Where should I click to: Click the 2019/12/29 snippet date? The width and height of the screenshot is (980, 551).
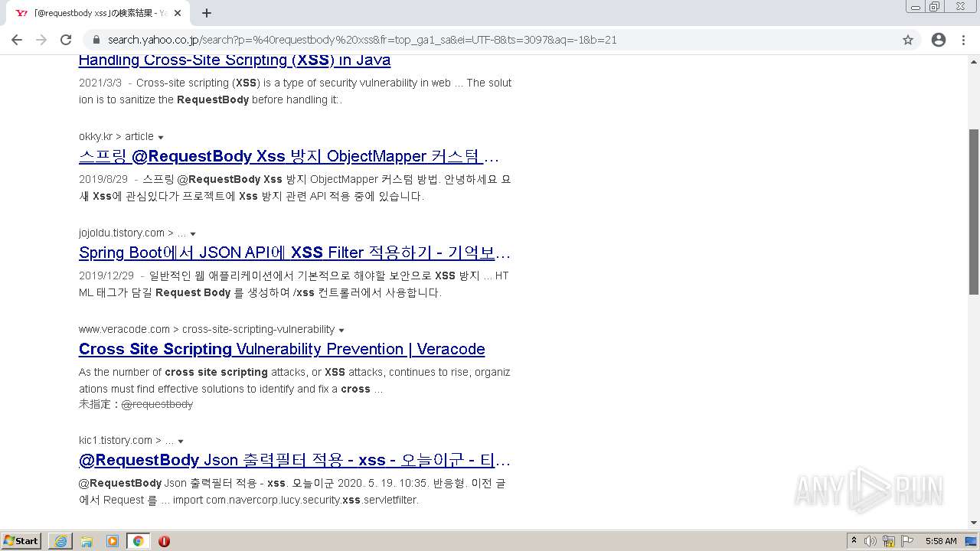pyautogui.click(x=106, y=275)
